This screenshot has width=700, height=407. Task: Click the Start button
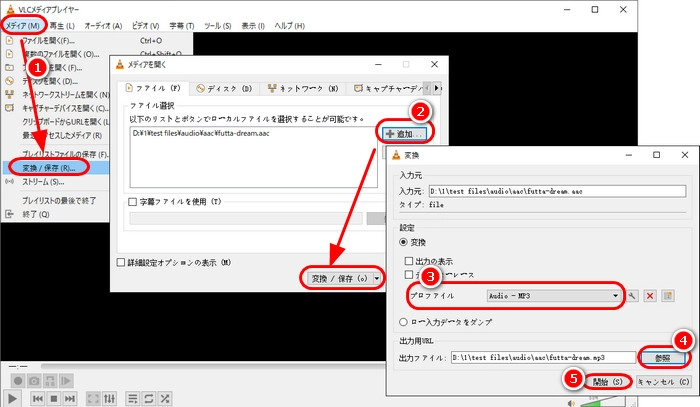tap(607, 382)
